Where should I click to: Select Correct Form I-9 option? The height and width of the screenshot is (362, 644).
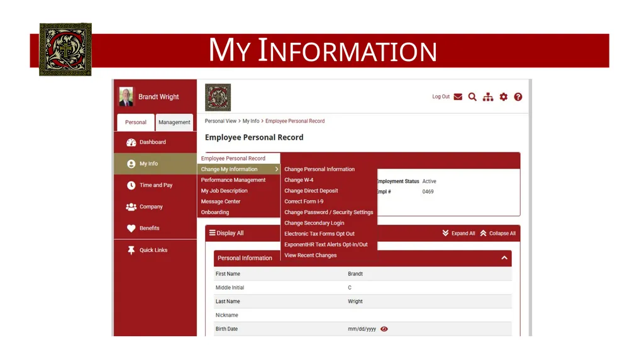click(304, 201)
